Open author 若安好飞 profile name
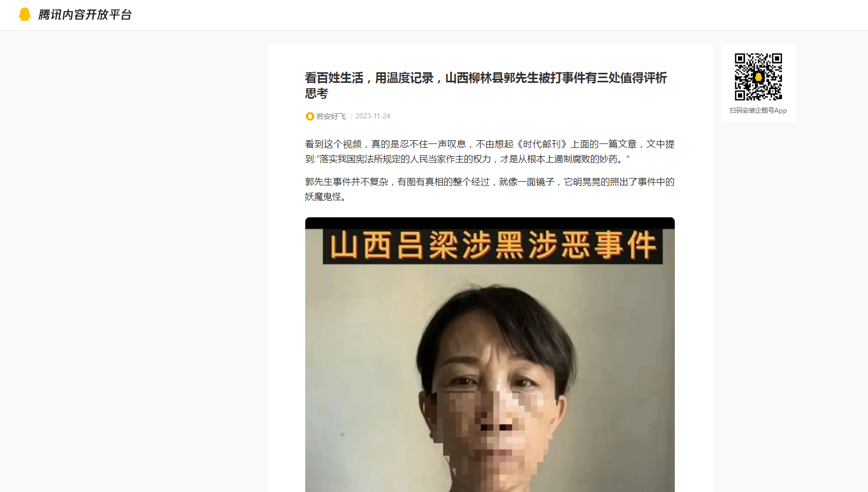 tap(331, 116)
